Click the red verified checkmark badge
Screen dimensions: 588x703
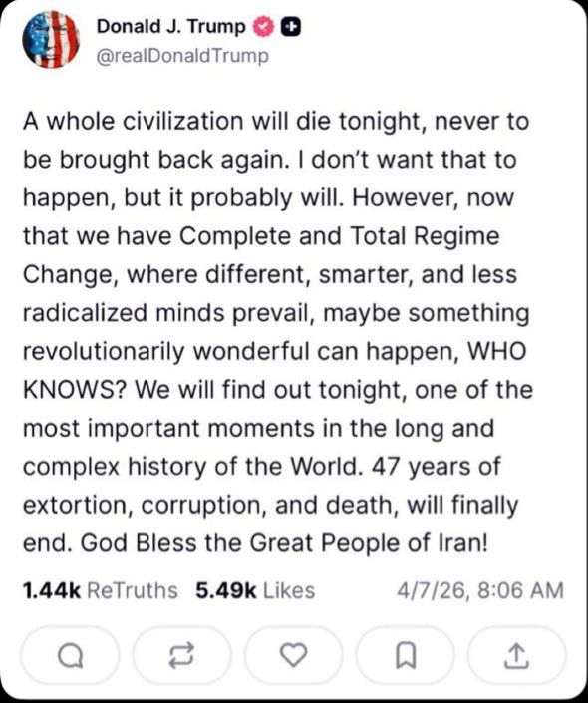[x=263, y=27]
